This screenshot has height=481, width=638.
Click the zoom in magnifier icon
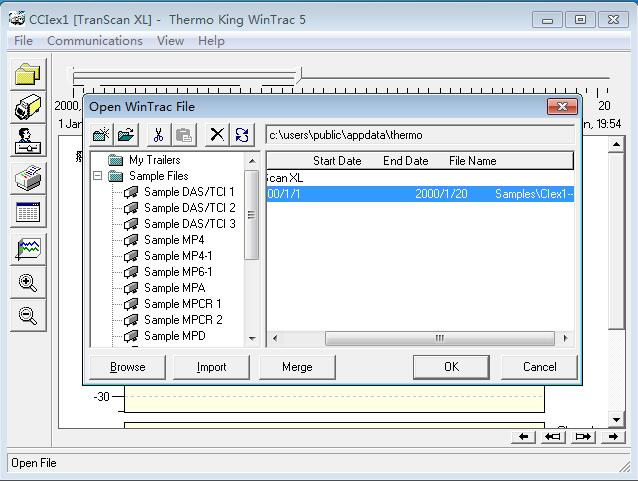[x=28, y=283]
